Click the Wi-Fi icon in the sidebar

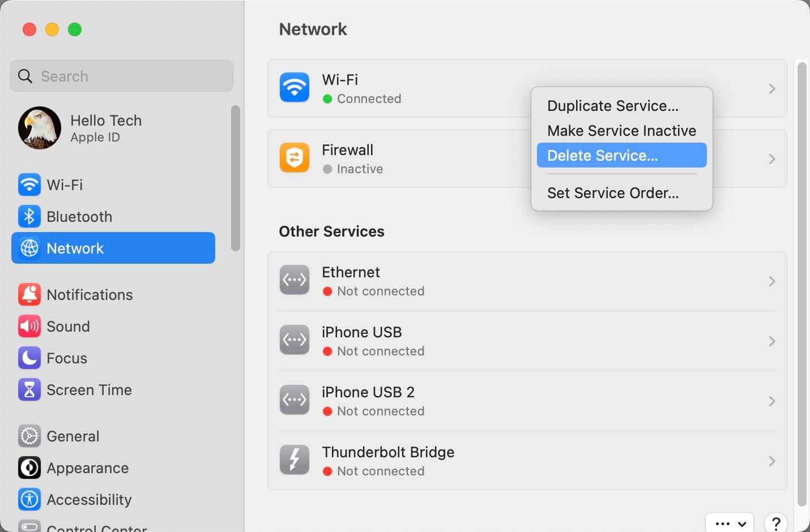[x=29, y=185]
